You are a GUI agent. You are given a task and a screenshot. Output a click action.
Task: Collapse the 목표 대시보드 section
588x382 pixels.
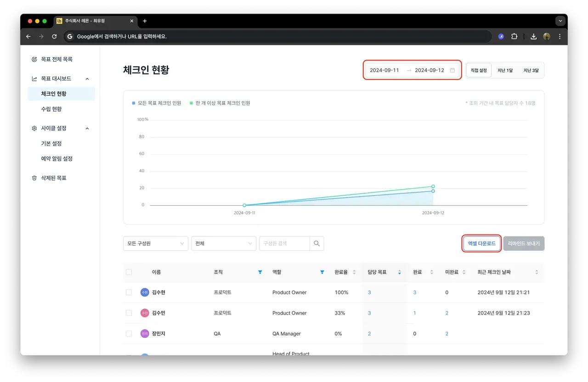coord(87,79)
